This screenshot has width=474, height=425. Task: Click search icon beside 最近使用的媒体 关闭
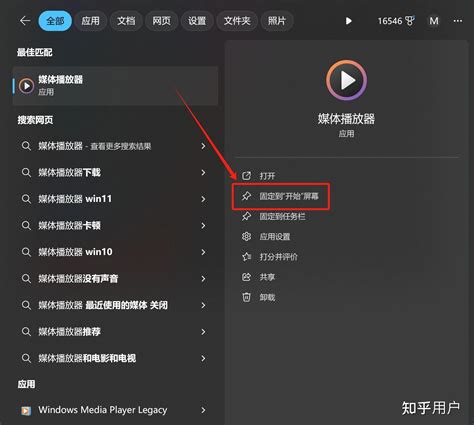pyautogui.click(x=26, y=305)
